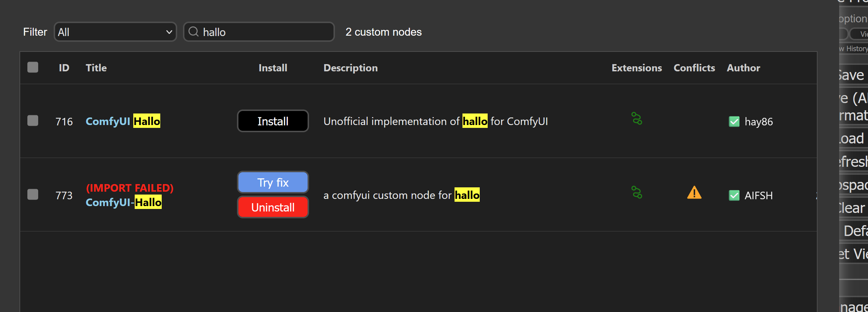868x312 pixels.
Task: Open the Filter dropdown set to All
Action: (115, 32)
